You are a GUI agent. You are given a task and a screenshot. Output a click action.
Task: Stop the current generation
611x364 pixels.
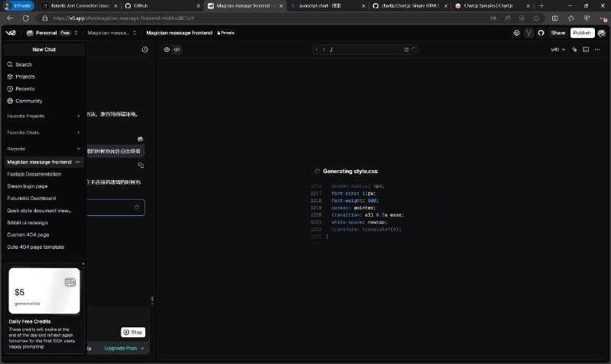pyautogui.click(x=133, y=332)
